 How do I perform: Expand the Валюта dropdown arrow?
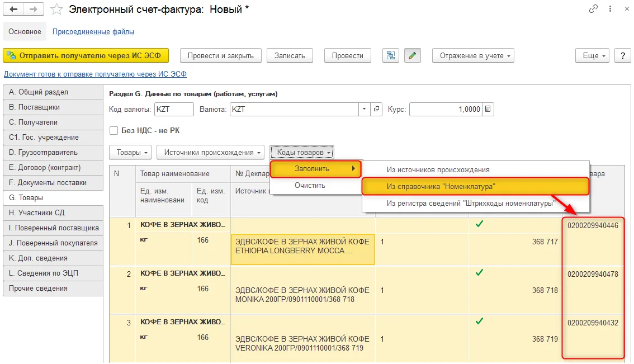[x=365, y=109]
